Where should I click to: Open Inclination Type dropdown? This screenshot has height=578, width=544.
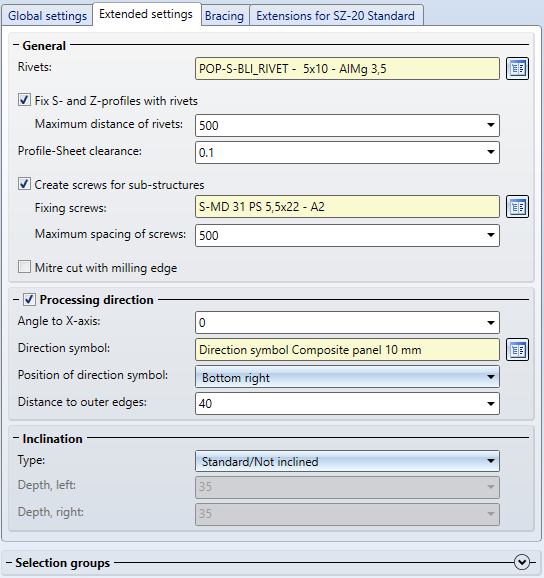pos(347,461)
